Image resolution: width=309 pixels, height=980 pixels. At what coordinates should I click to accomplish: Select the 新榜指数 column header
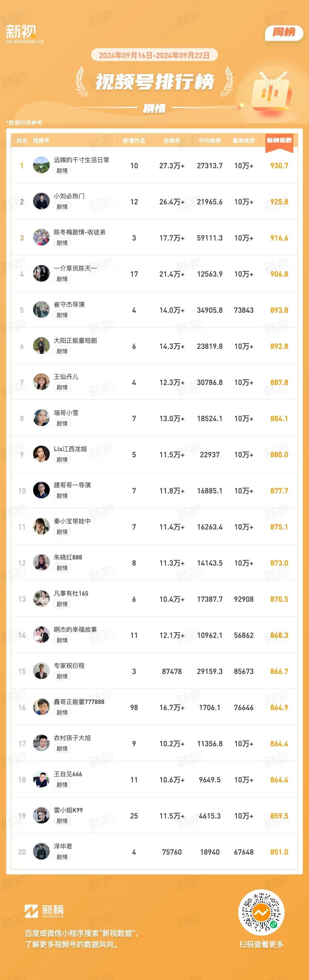(x=279, y=141)
